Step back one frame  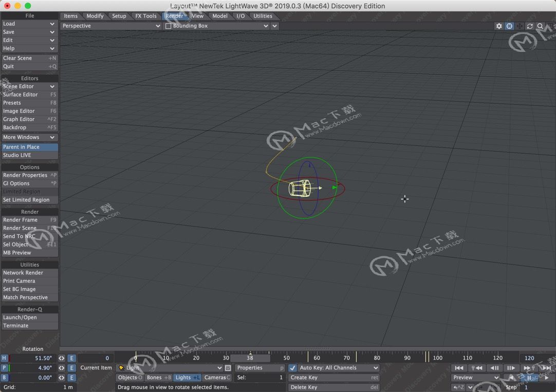click(494, 368)
